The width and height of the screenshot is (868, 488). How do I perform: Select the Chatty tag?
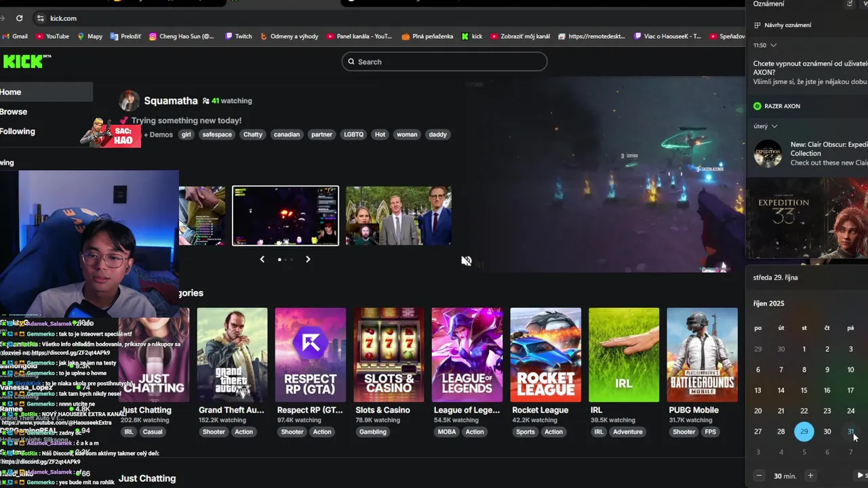pos(253,134)
